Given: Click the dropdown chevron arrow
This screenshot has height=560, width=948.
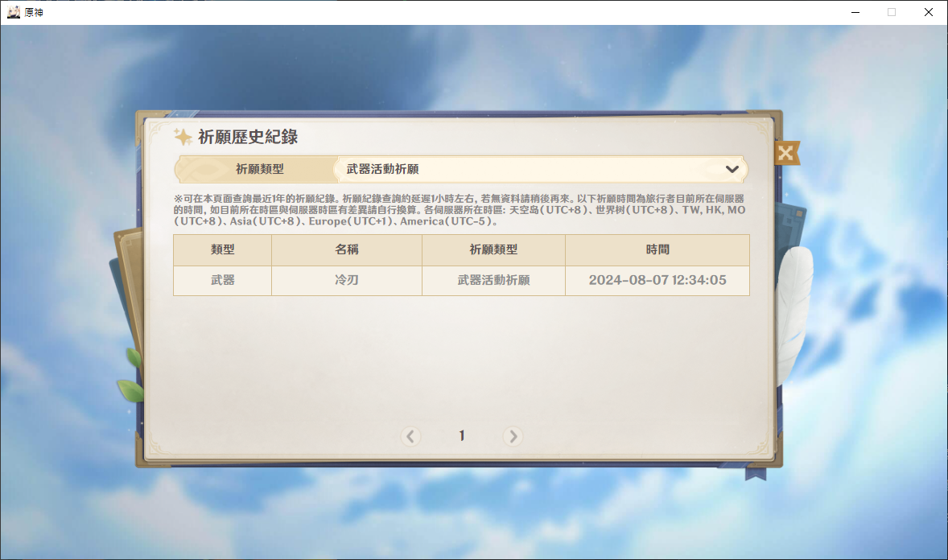Looking at the screenshot, I should [x=732, y=169].
